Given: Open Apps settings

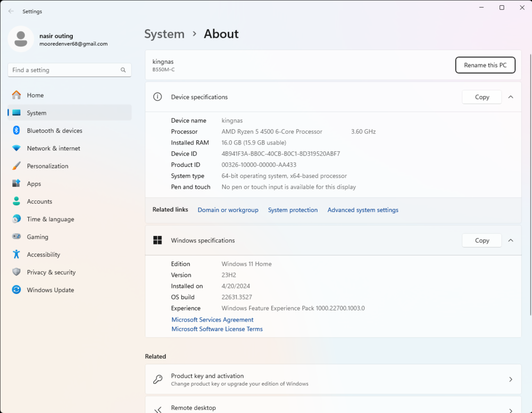Looking at the screenshot, I should (35, 183).
